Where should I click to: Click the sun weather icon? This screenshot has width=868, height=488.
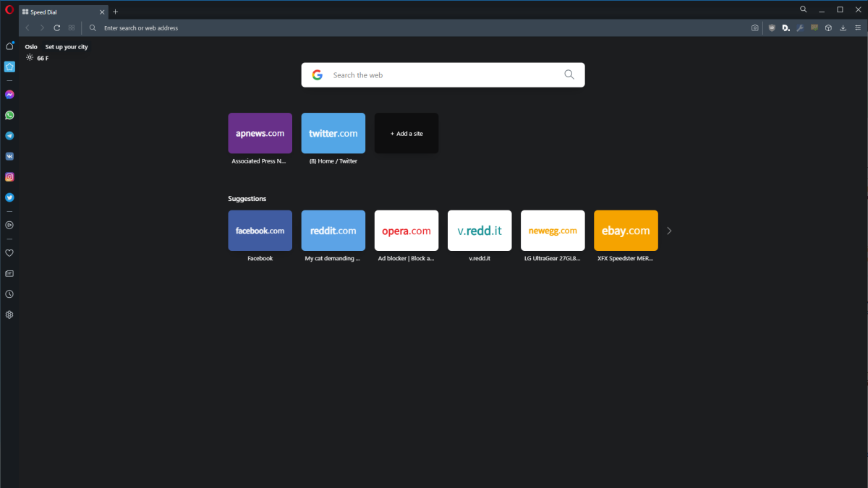30,58
